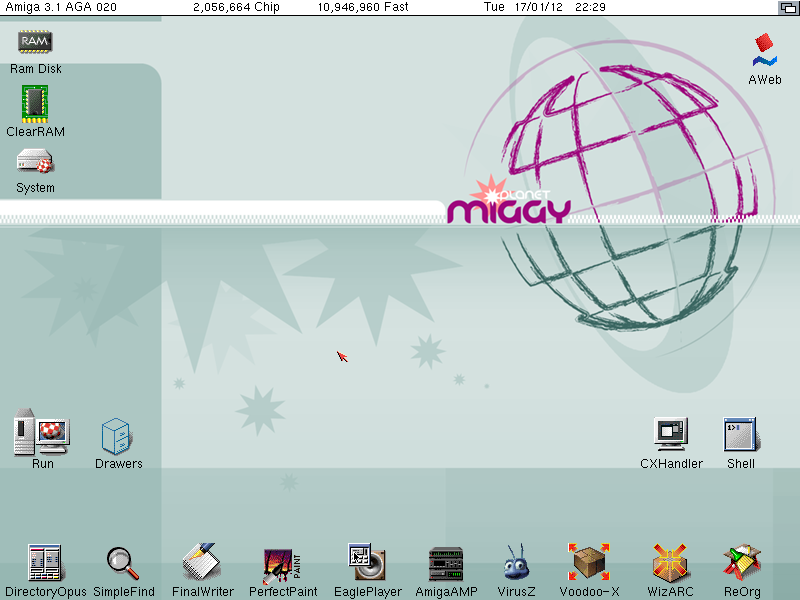
Task: Launch the CXHandler monitor icon
Action: coord(671,434)
